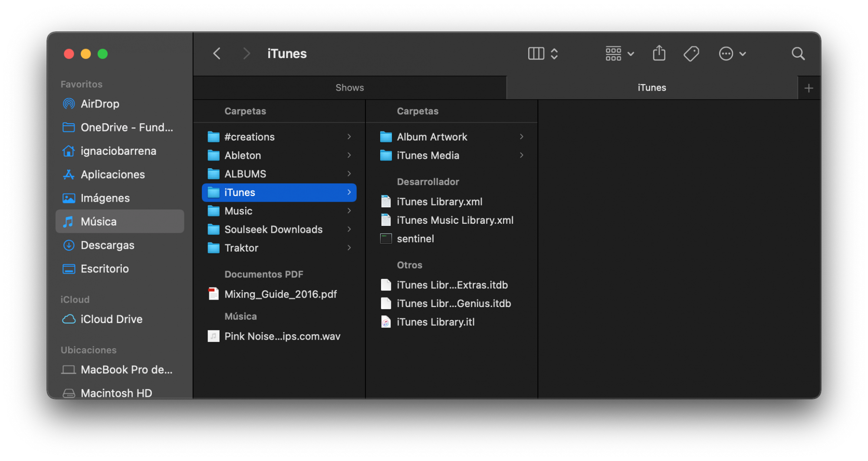Select the Pink Noise...ips.com.wav file

tap(279, 336)
